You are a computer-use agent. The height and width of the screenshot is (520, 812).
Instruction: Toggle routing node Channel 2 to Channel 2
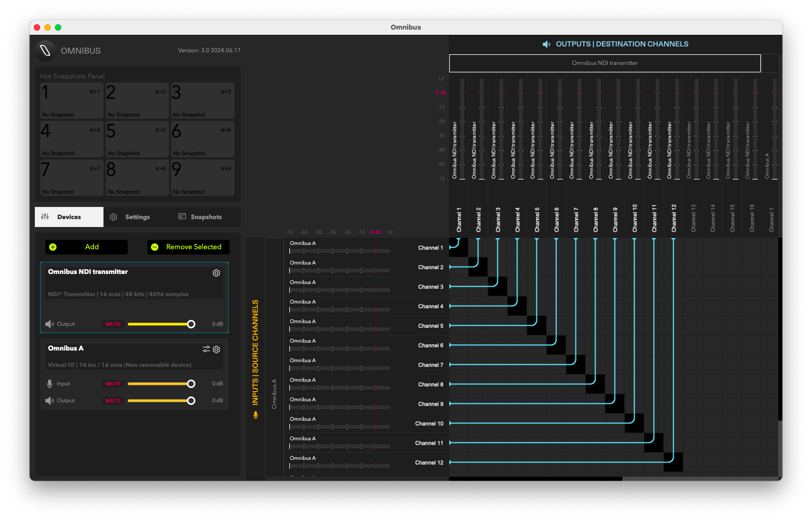pyautogui.click(x=478, y=267)
